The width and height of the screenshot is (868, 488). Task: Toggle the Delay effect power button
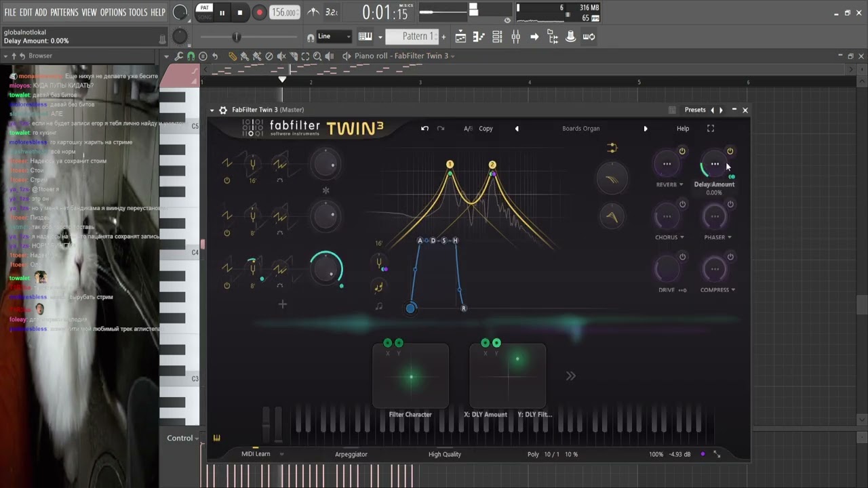pyautogui.click(x=730, y=151)
